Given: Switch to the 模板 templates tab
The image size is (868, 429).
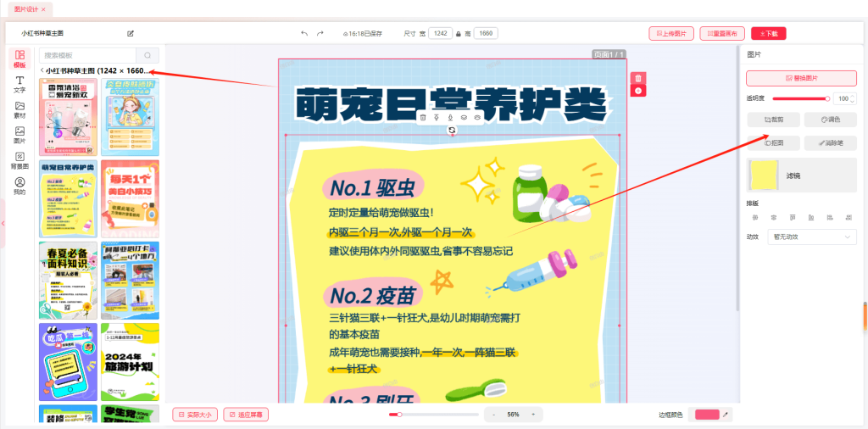Looking at the screenshot, I should coord(19,58).
